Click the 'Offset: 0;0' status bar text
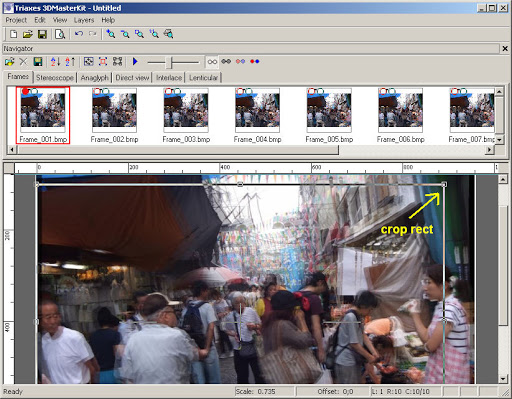The width and height of the screenshot is (512, 399). (335, 391)
